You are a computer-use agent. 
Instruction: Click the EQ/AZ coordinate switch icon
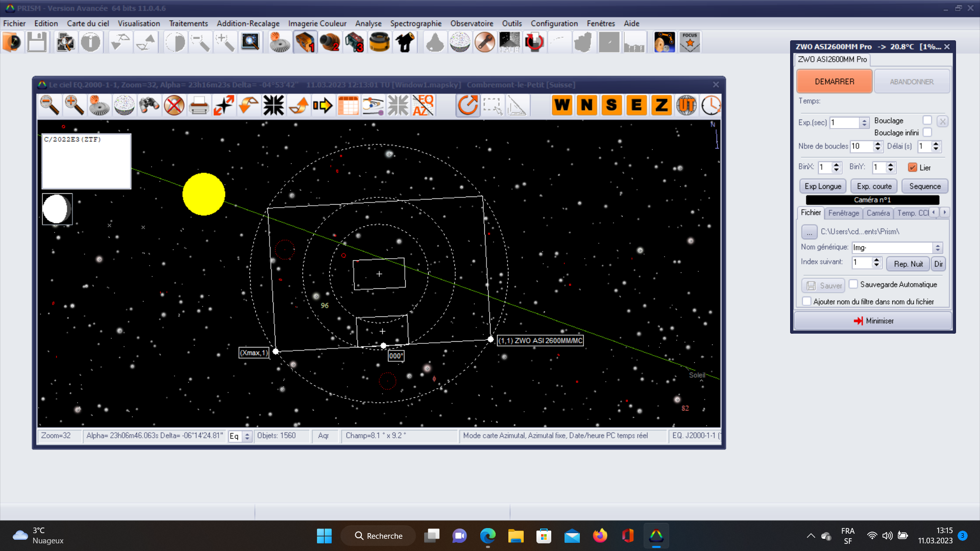pos(423,106)
